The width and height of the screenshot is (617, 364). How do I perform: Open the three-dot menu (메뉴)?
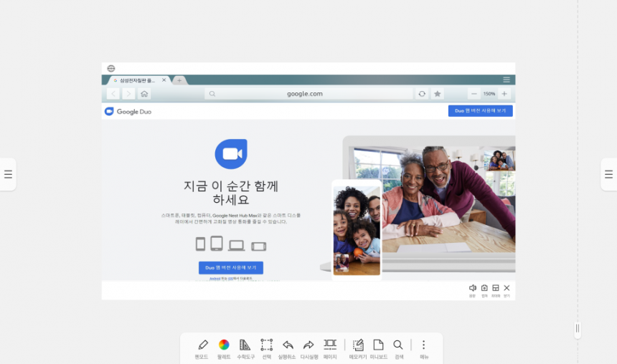tap(424, 349)
